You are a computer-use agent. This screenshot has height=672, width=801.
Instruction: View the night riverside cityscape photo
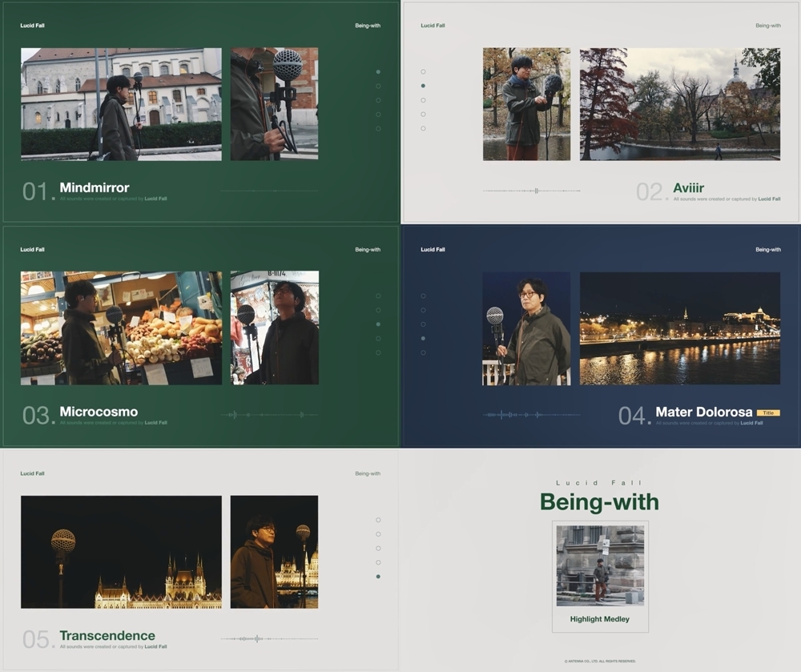[679, 328]
